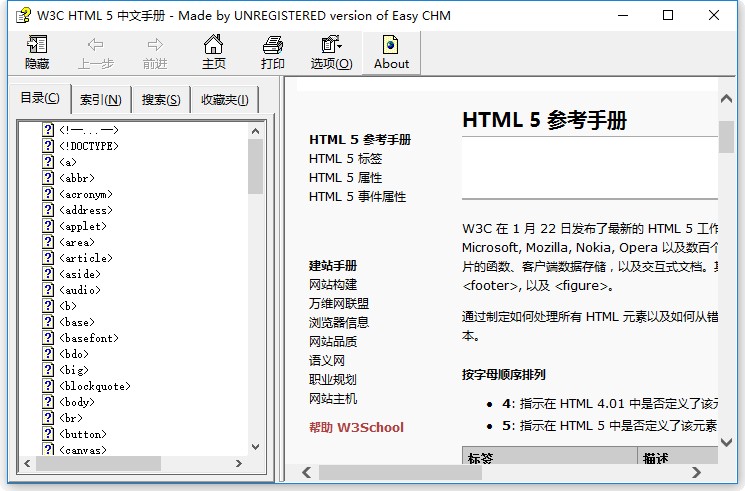Viewport: 745px width, 491px height.
Task: Click the 隐藏 (Hide) toolbar icon
Action: [37, 45]
